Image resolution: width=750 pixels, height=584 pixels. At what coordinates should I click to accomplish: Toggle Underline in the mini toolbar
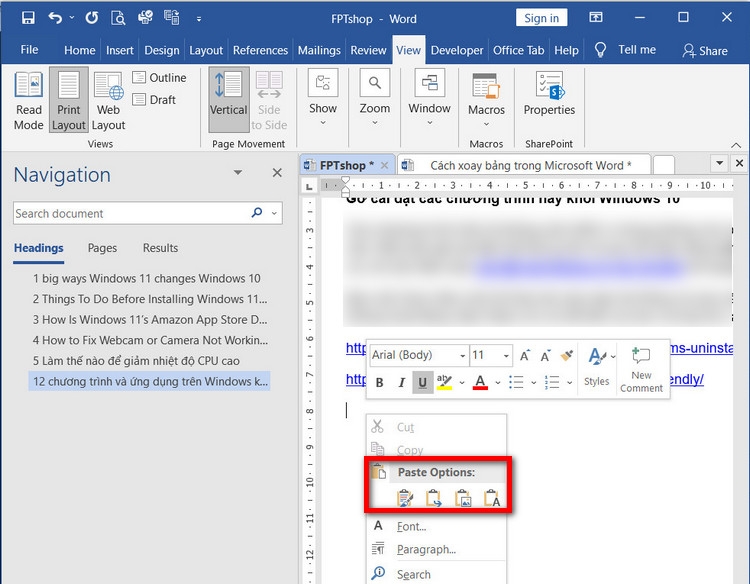(422, 382)
